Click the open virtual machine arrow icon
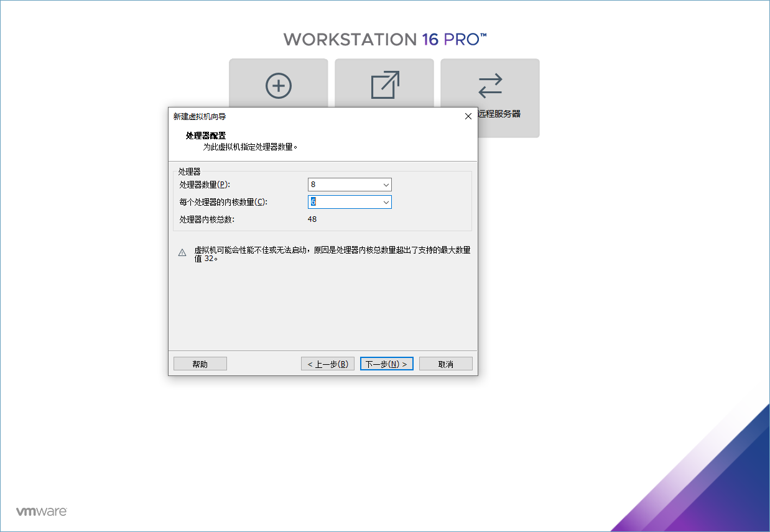Image resolution: width=770 pixels, height=532 pixels. pos(385,85)
